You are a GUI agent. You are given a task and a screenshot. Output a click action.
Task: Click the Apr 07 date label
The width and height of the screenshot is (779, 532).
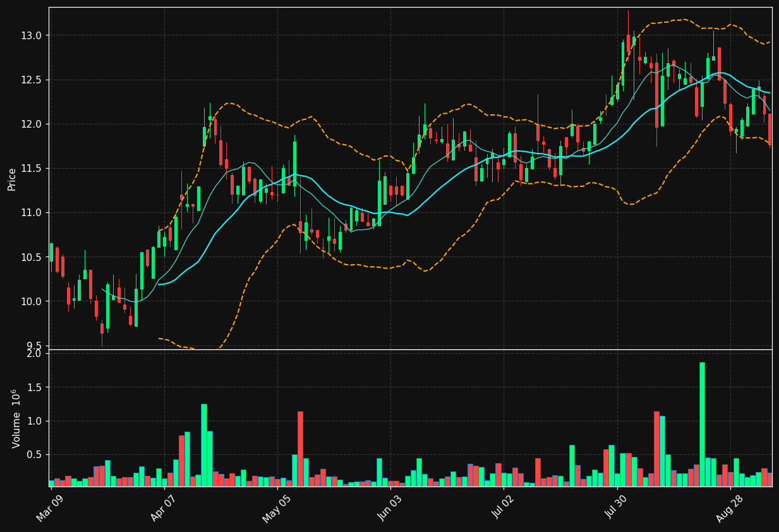162,507
